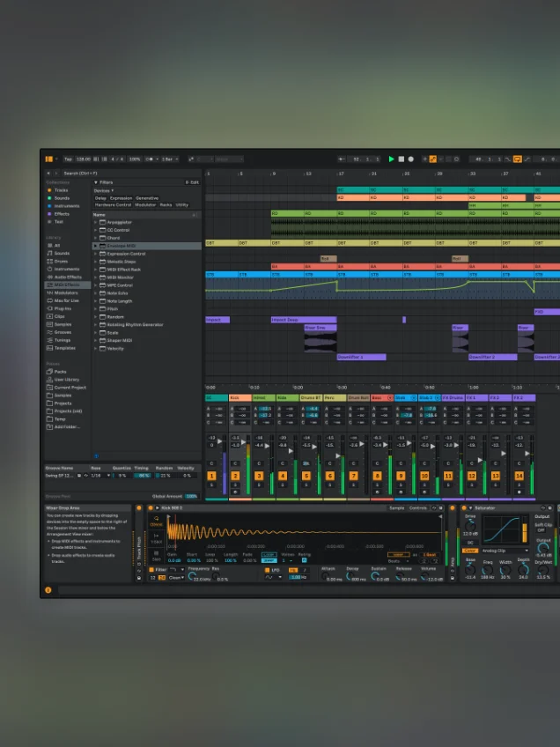The height and width of the screenshot is (747, 560).
Task: Click the Impact Deep clip in arrangement
Action: (x=304, y=320)
